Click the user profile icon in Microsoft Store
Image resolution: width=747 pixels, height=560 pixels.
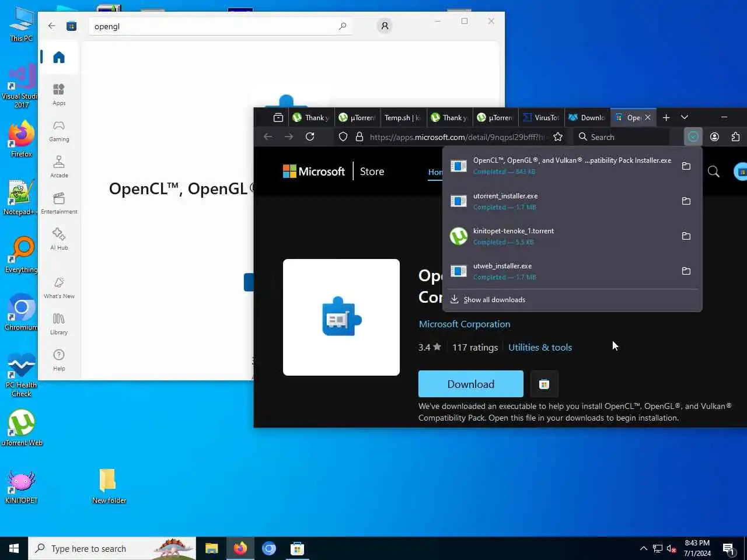385,26
